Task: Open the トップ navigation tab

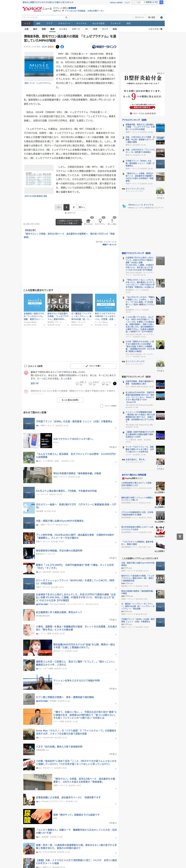Action: (x=27, y=24)
